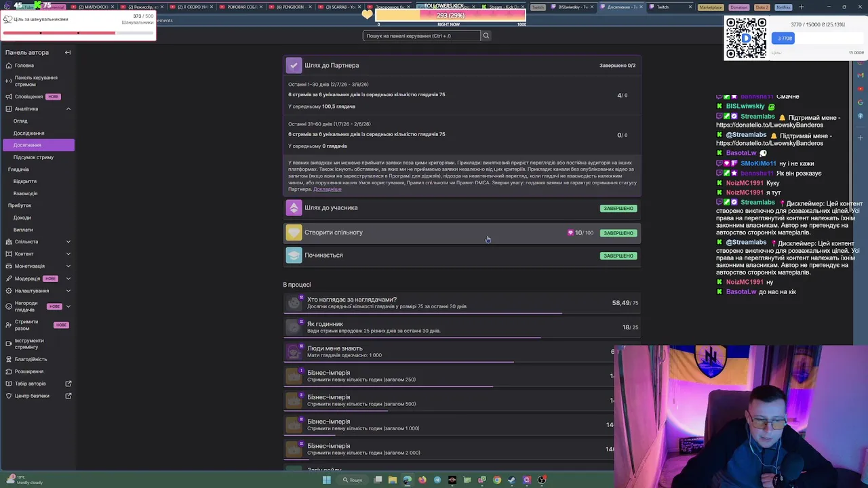Open Steam from the taskbar
This screenshot has width=868, height=488.
tap(512, 480)
